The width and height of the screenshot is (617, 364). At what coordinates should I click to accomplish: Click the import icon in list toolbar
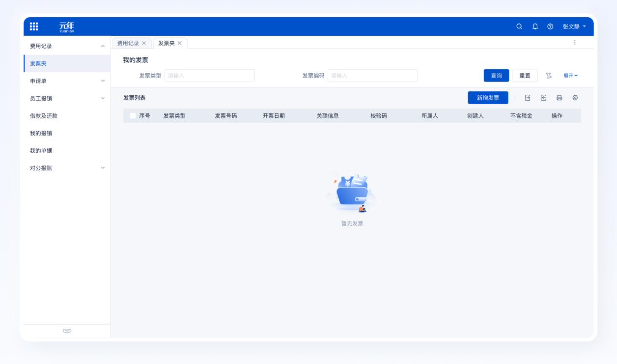tap(543, 98)
